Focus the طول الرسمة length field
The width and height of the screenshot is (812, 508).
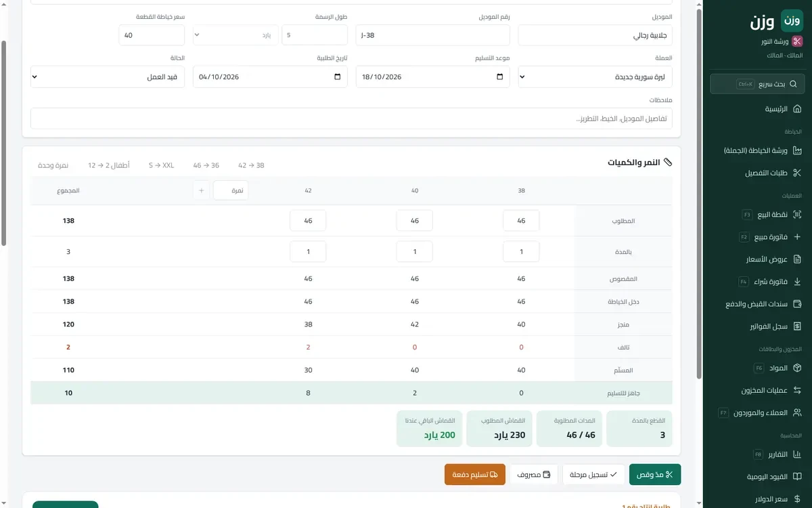point(315,35)
